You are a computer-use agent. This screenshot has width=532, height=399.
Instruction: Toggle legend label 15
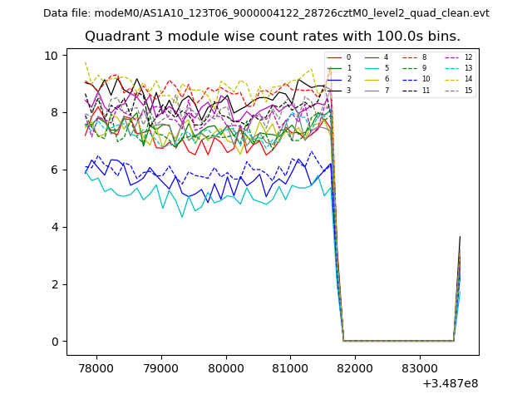(468, 90)
